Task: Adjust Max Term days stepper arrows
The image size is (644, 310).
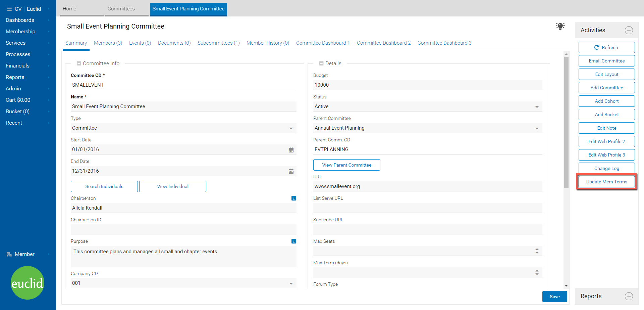Action: click(537, 272)
